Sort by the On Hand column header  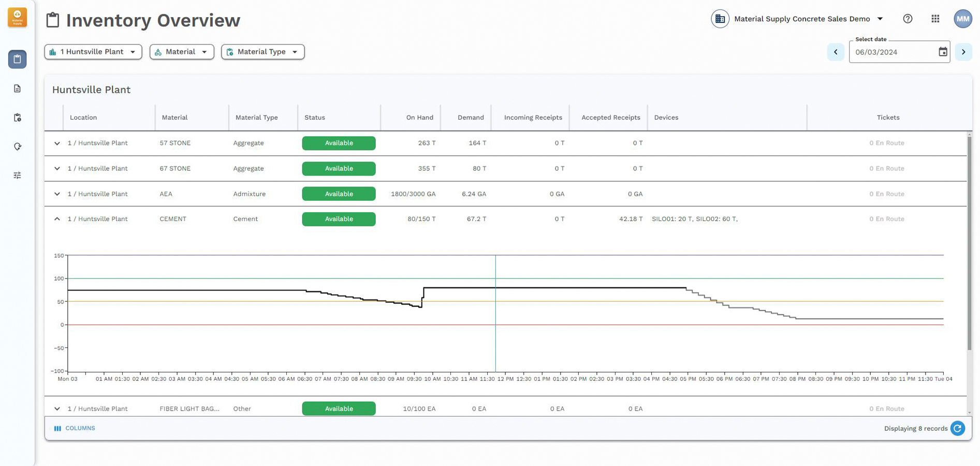(419, 118)
